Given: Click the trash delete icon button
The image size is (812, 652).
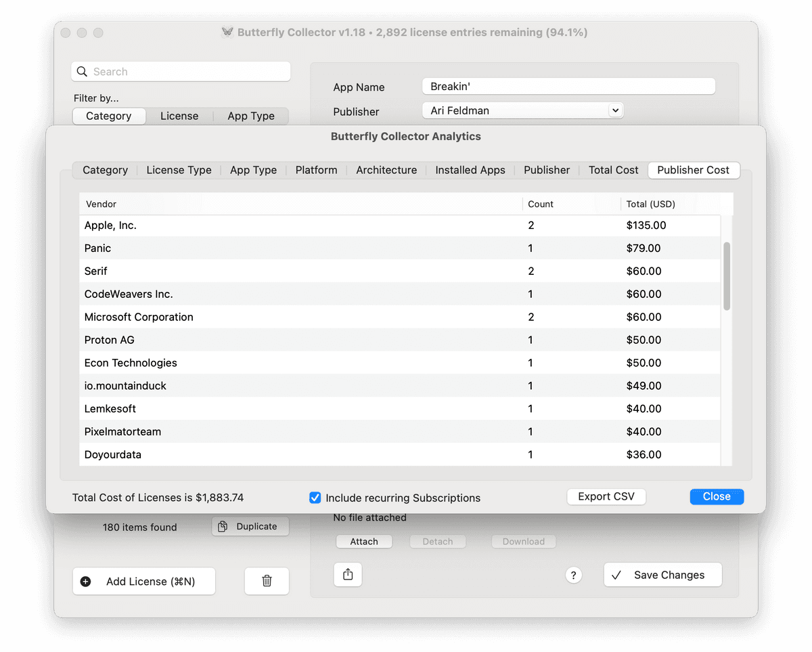Looking at the screenshot, I should coord(267,581).
